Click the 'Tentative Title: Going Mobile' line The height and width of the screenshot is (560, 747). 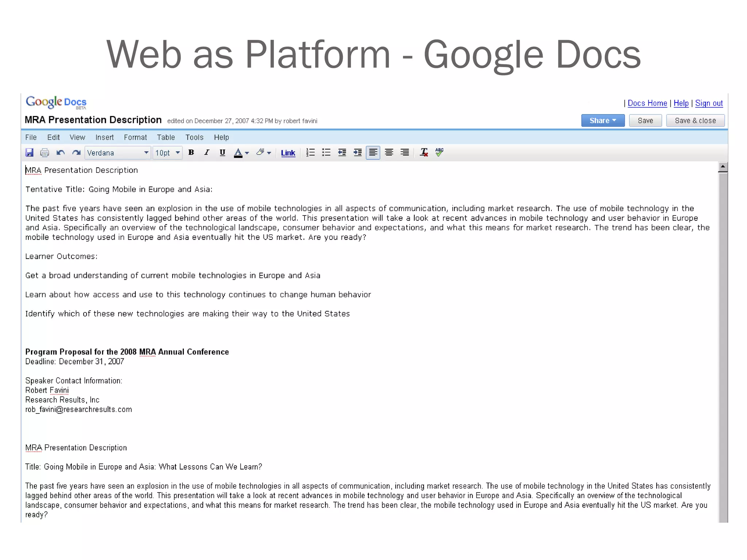tap(119, 190)
